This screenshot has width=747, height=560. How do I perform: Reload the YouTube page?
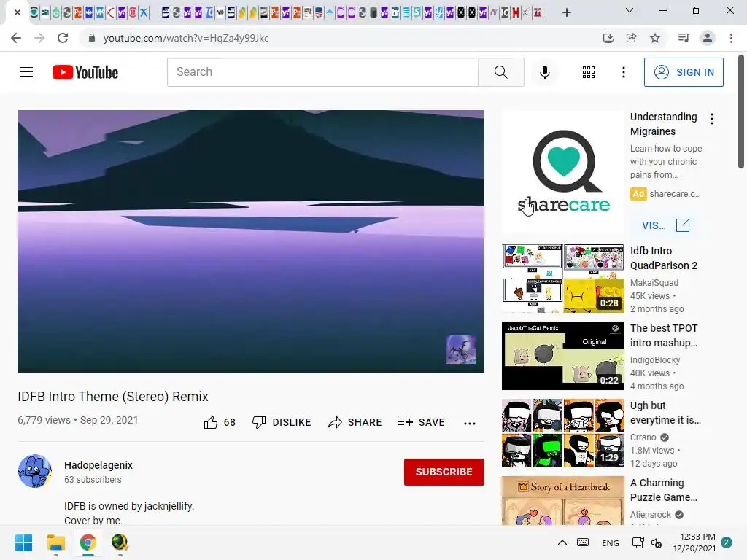point(63,38)
